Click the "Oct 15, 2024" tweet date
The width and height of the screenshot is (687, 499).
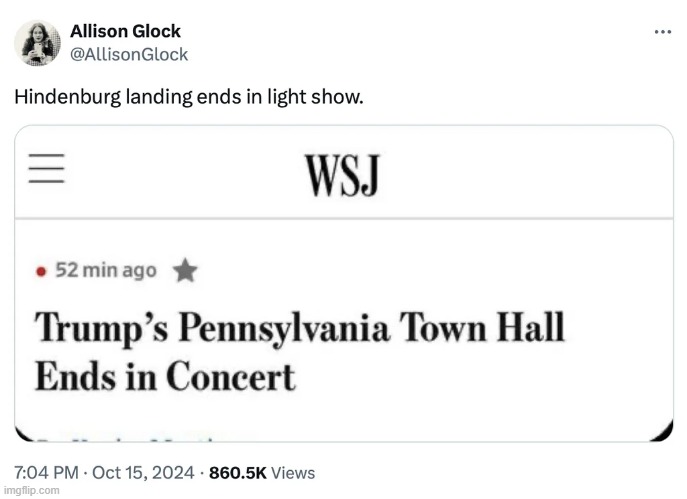[x=144, y=473]
